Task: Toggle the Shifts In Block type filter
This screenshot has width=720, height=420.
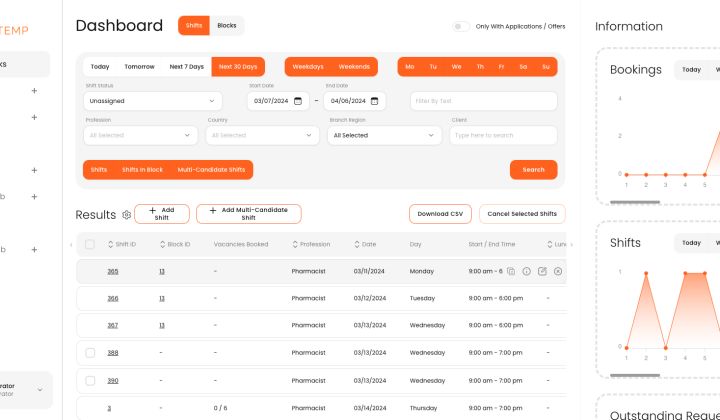Action: [x=142, y=170]
